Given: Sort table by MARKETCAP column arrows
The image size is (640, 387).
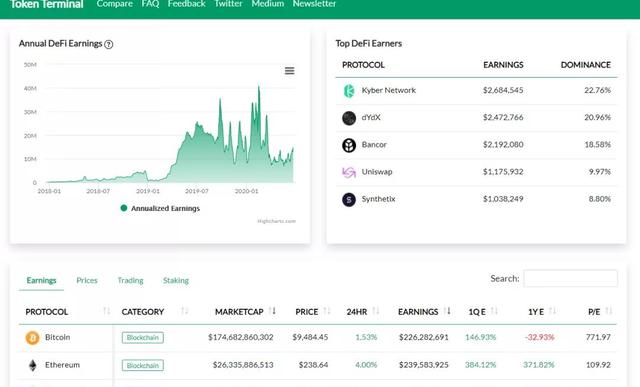Looking at the screenshot, I should tap(273, 311).
